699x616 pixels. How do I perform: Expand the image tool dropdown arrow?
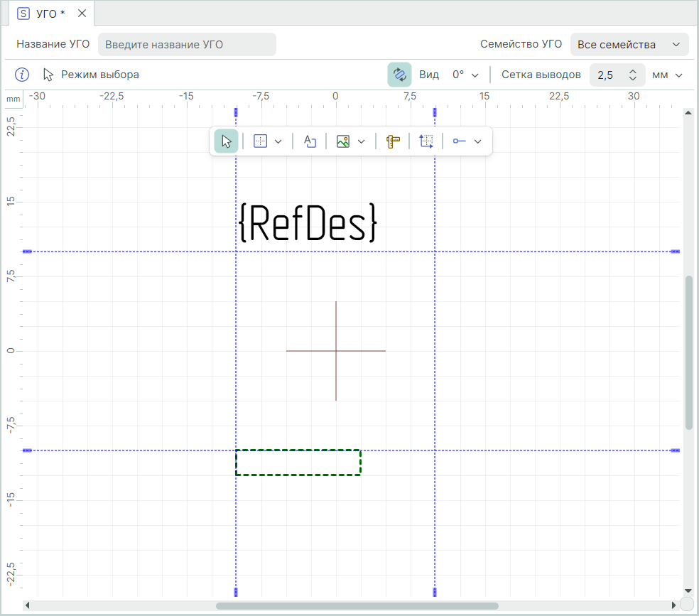tap(361, 141)
